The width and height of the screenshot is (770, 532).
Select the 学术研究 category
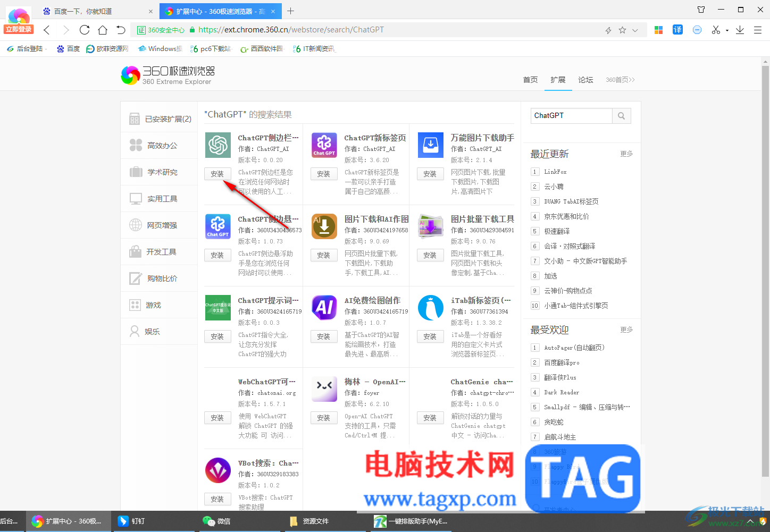click(x=159, y=172)
